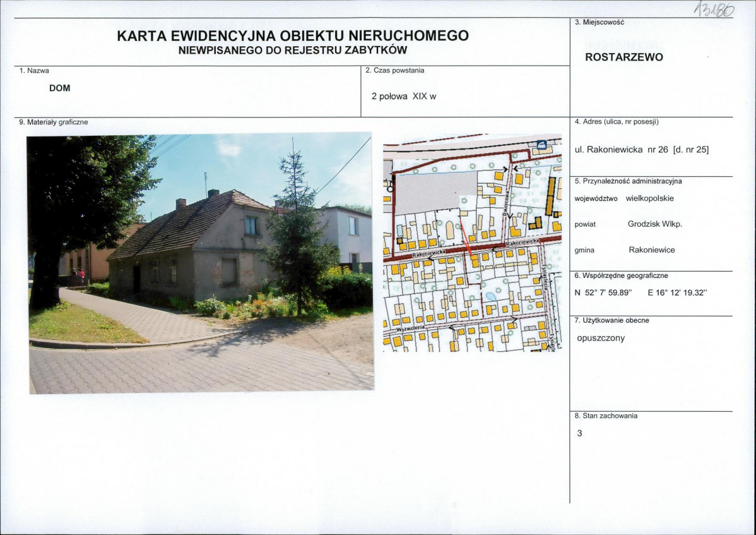This screenshot has height=535, width=756.
Task: Click the label '4. Adres (ulica, nr posesji)'
Action: point(617,121)
